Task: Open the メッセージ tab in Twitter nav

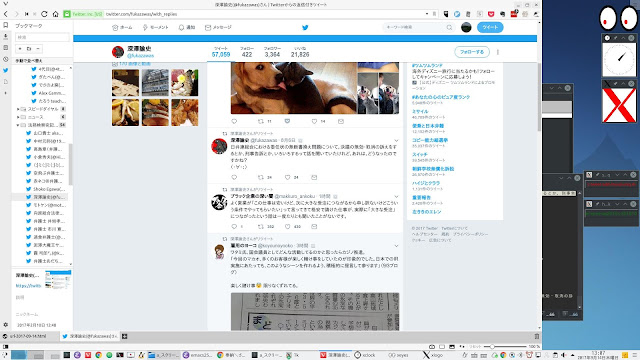Action: (x=218, y=27)
